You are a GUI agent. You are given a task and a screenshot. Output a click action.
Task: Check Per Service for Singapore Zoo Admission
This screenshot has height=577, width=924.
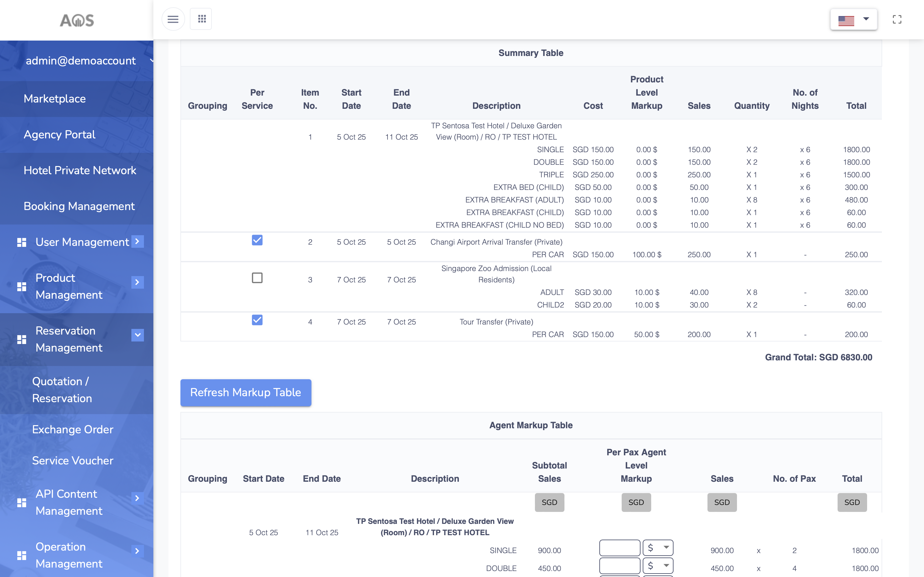point(257,278)
